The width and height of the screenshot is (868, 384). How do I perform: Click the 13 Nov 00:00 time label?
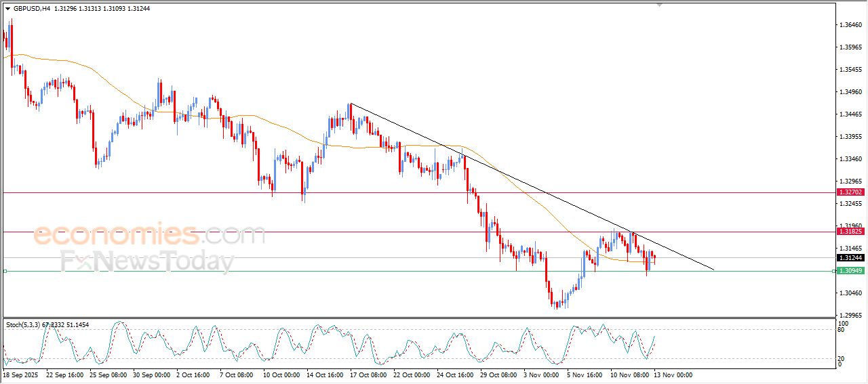click(x=673, y=375)
